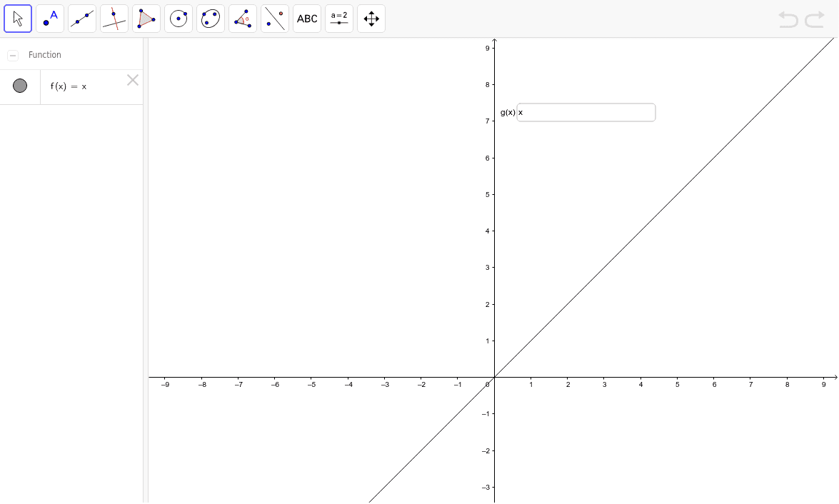Select the Ellipse conic tool
Screen dimensions: 839x504
click(210, 19)
